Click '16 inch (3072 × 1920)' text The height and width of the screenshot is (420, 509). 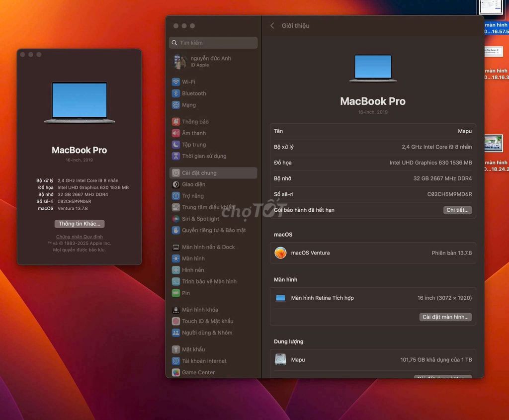444,298
